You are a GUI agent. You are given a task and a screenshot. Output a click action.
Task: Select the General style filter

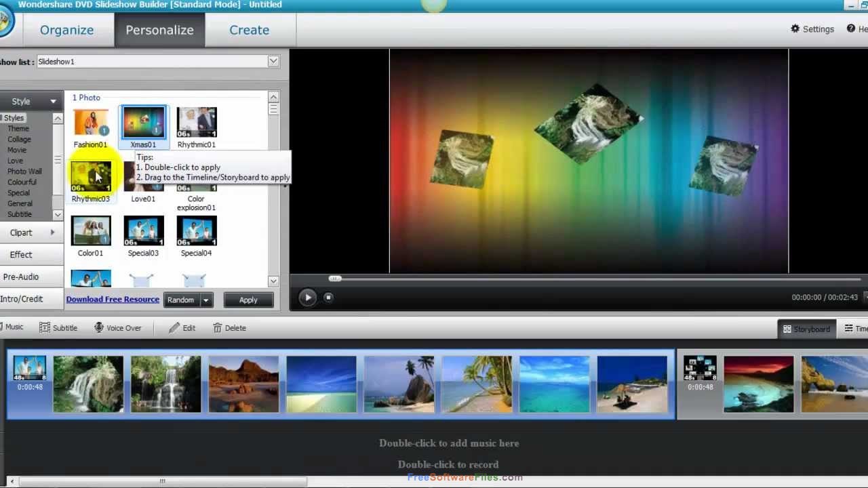pyautogui.click(x=20, y=204)
